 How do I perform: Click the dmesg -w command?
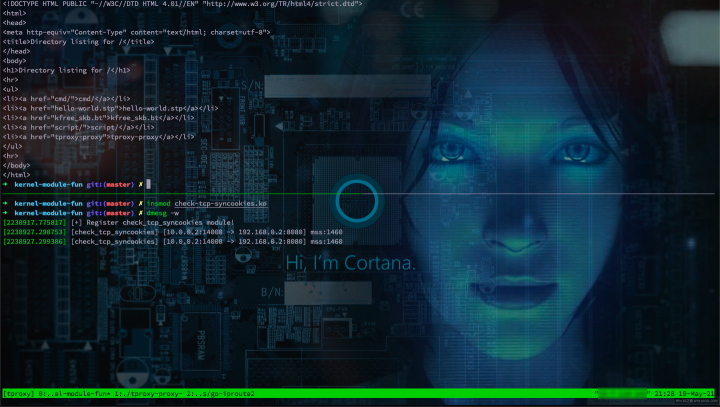[163, 213]
